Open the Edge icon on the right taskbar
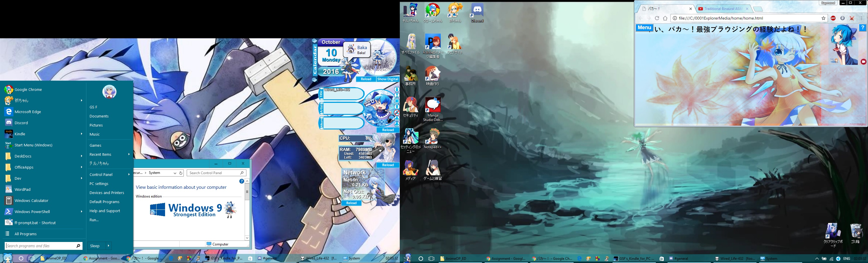 coord(579,259)
